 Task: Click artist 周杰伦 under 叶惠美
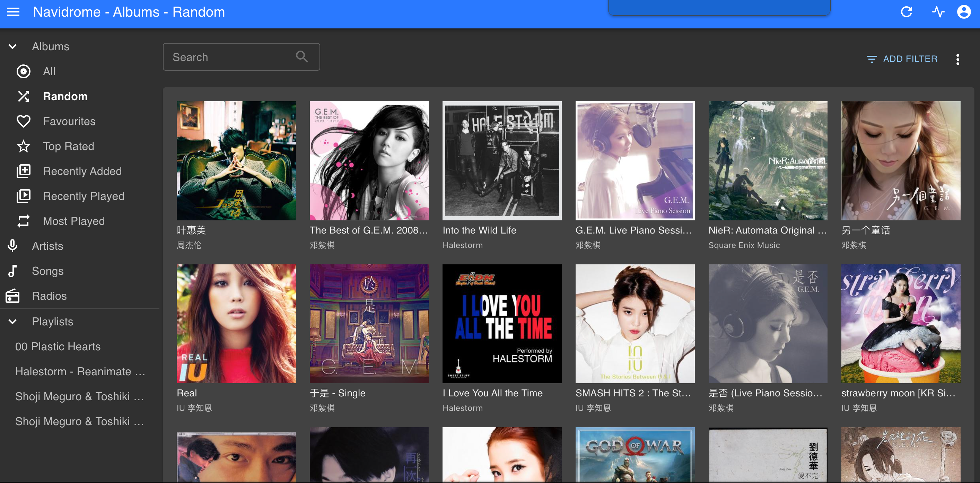point(189,245)
